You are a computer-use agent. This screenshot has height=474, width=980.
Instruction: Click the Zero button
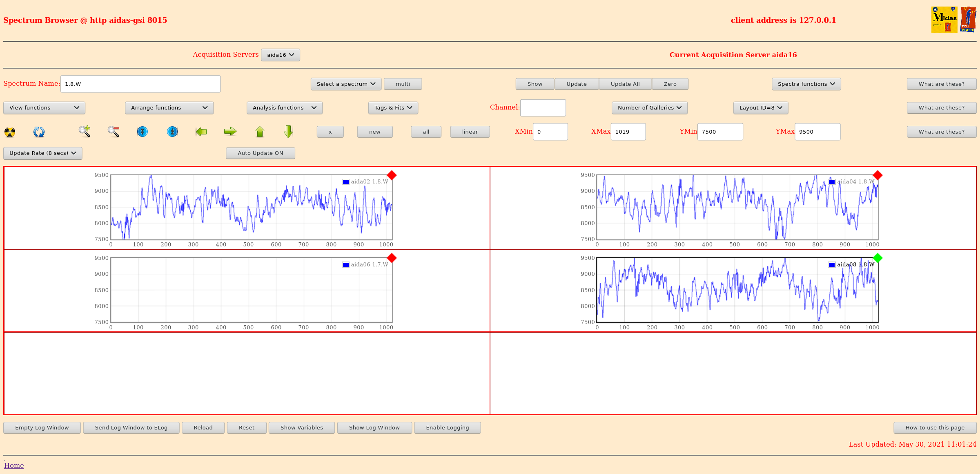[670, 84]
